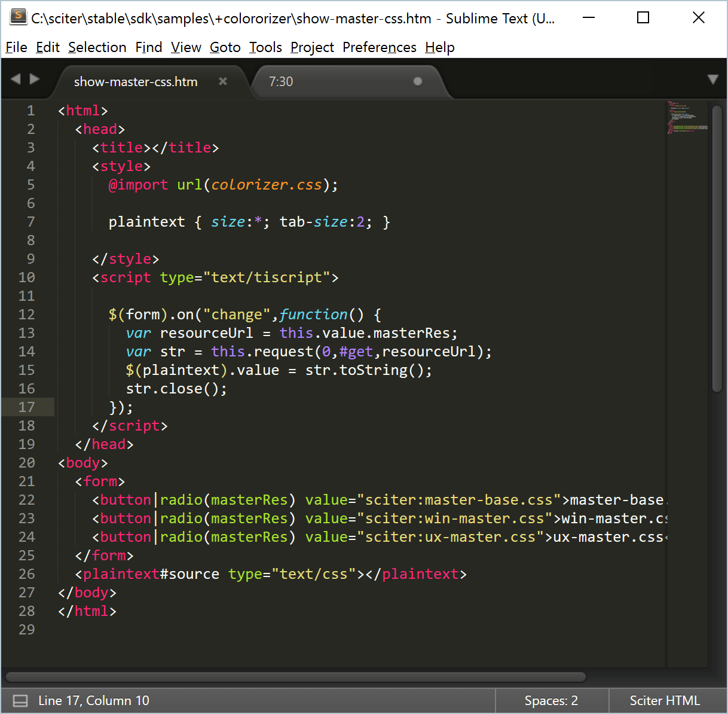Screen dimensions: 728x714
Task: Click the next-tab navigation arrow
Action: (36, 78)
